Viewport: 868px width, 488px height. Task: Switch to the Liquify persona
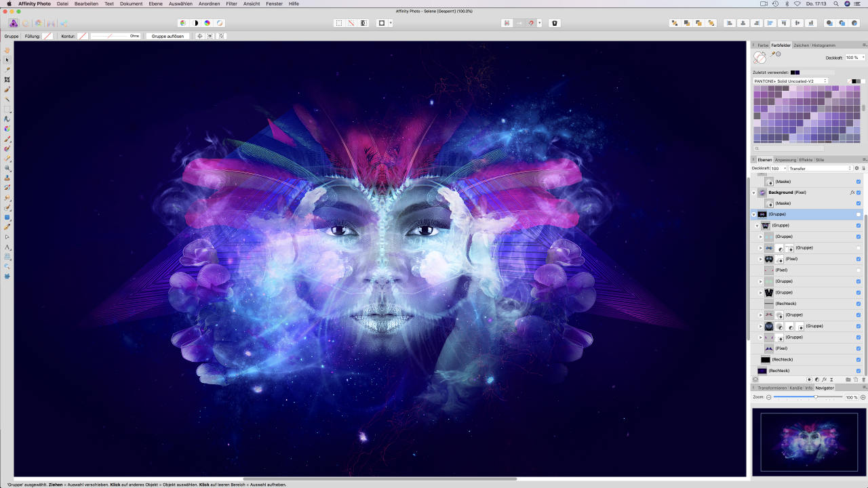click(x=26, y=23)
